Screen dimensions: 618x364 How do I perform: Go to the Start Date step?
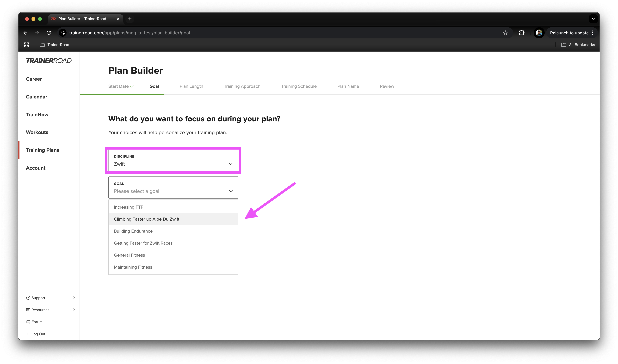tap(121, 86)
